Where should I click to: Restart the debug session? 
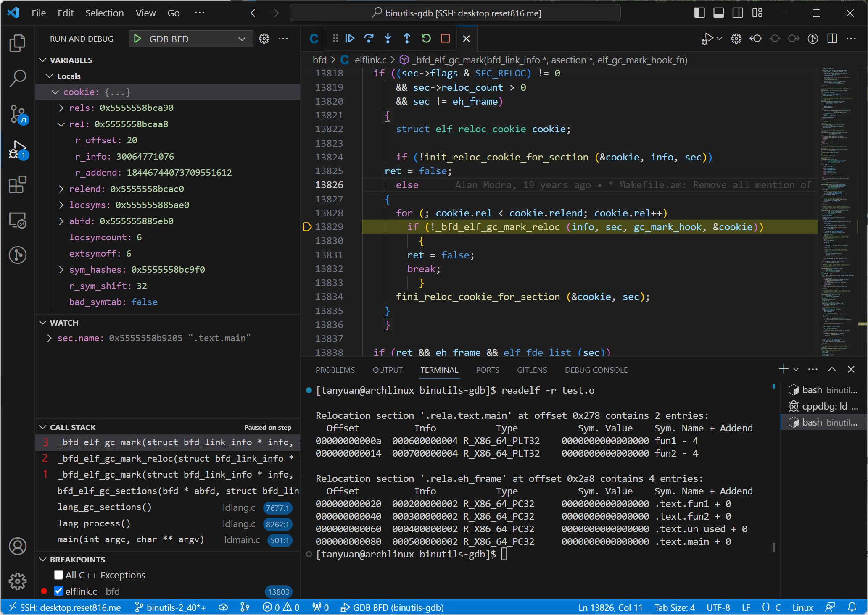[x=426, y=39]
